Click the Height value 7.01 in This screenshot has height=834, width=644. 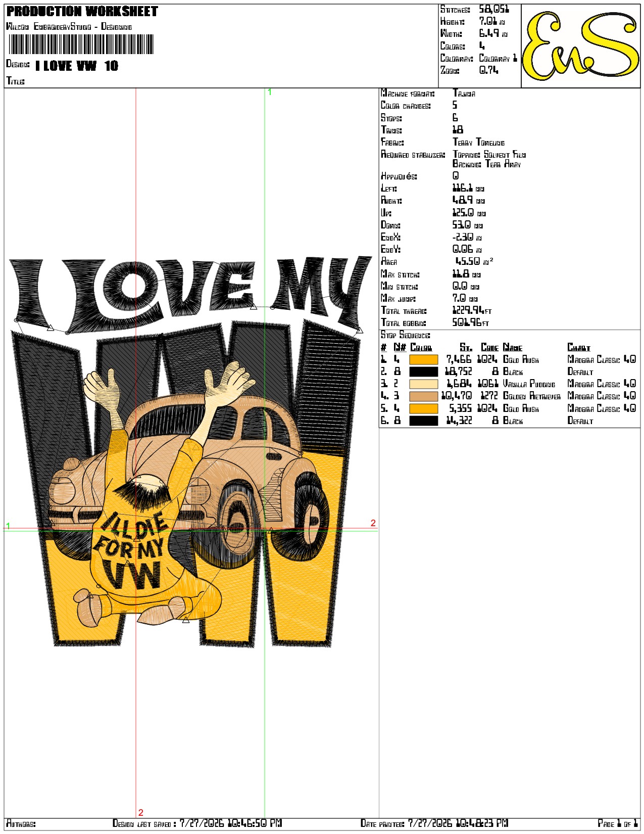[x=492, y=21]
